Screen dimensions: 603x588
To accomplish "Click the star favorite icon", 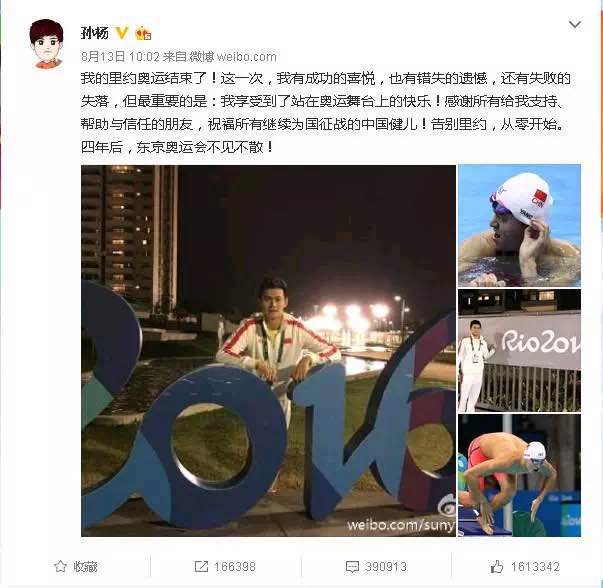I will click(60, 566).
